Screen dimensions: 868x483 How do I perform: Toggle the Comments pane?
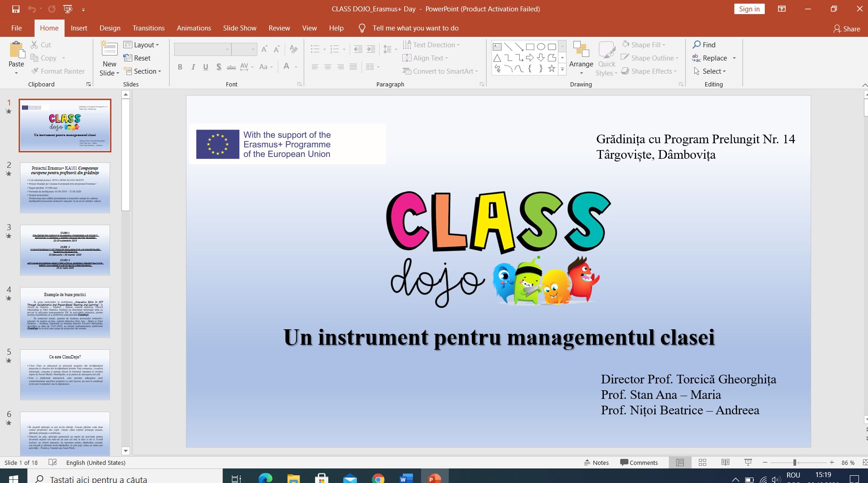tap(639, 463)
